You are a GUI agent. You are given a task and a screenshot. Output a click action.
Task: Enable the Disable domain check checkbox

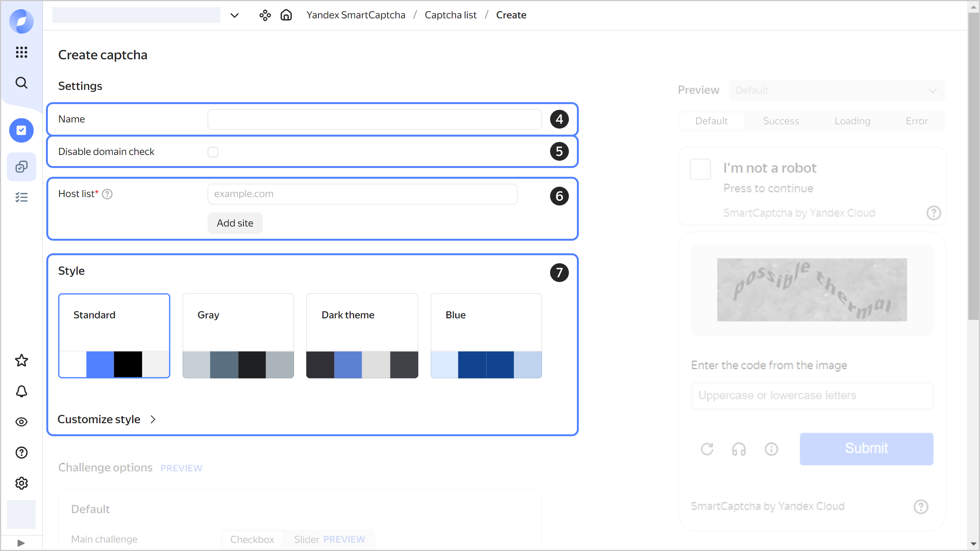coord(213,152)
